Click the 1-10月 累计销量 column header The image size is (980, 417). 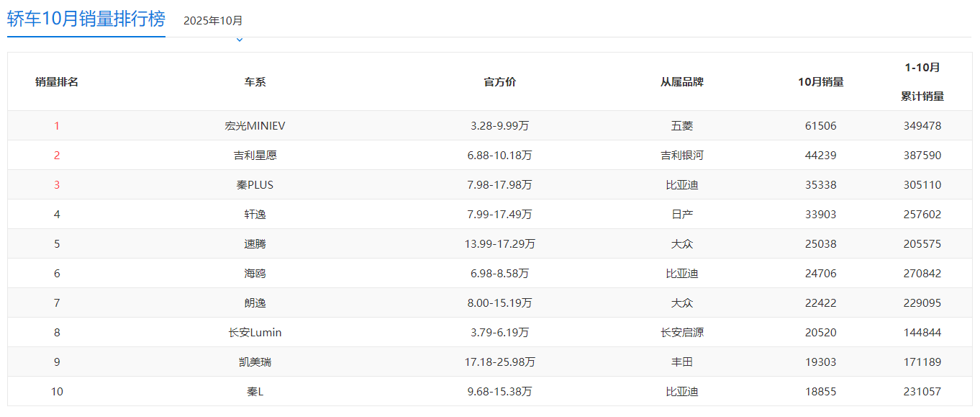(x=922, y=81)
